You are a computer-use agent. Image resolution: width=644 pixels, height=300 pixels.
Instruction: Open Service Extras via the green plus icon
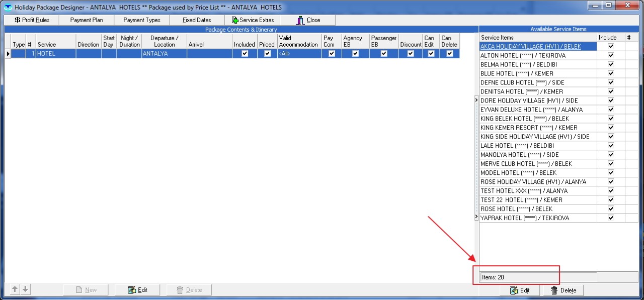coord(234,20)
